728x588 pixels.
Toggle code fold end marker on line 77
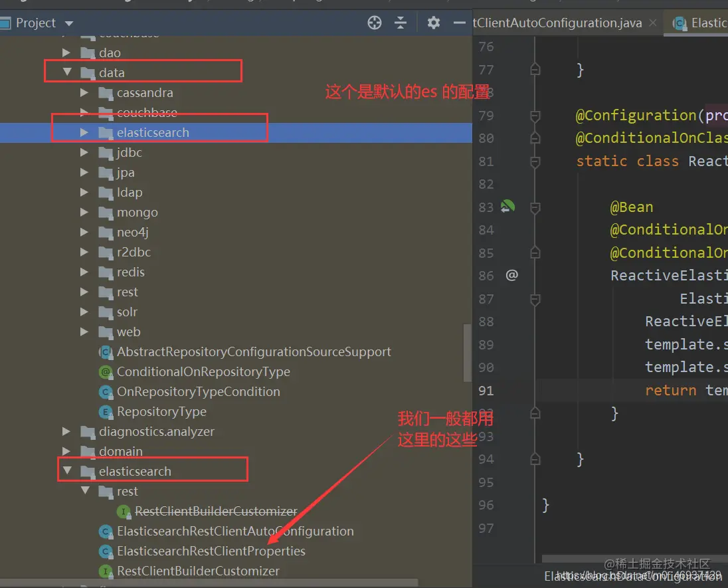coord(535,69)
